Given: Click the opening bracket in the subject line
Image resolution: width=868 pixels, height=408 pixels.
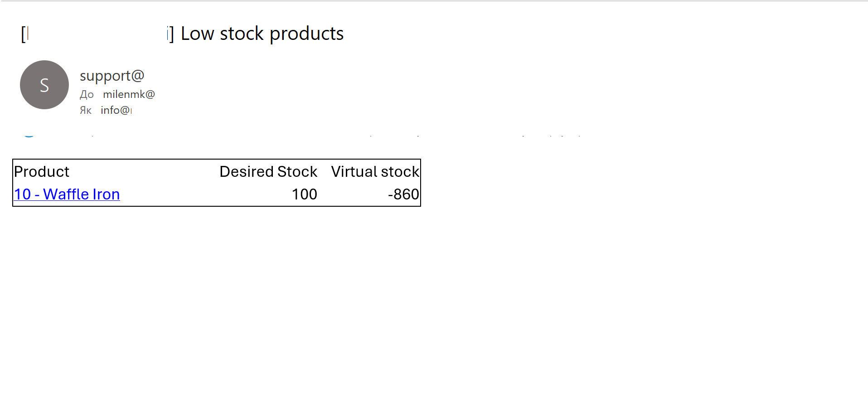Looking at the screenshot, I should point(23,33).
